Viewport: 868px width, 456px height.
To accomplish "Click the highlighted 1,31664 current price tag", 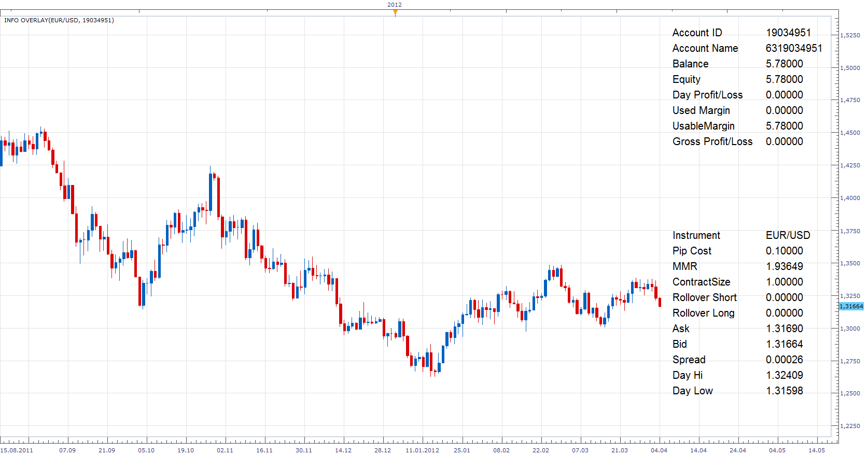I will [851, 306].
